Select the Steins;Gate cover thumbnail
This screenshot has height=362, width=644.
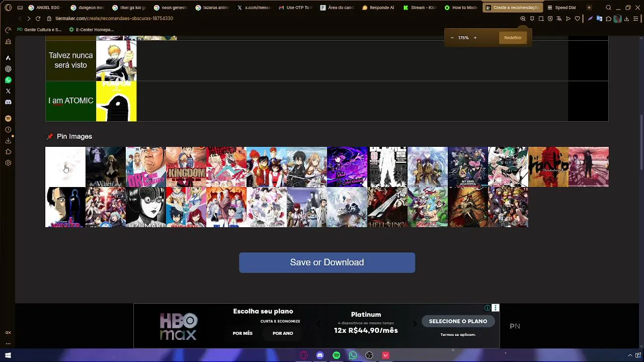pyautogui.click(x=307, y=207)
